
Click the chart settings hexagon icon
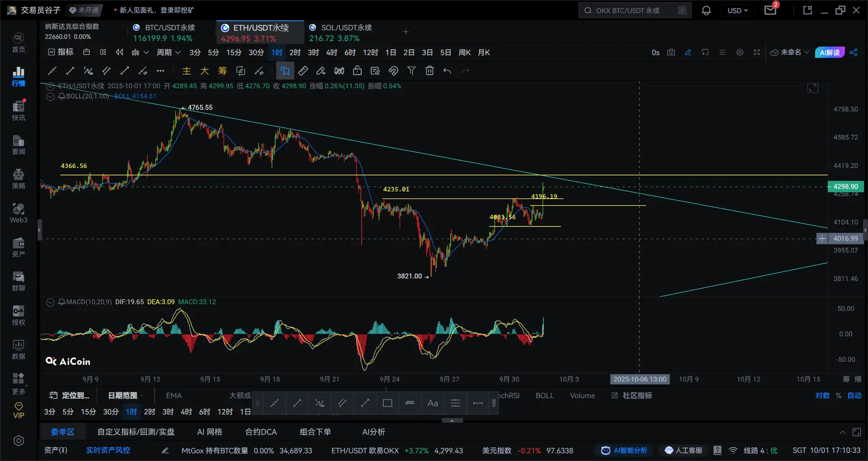click(740, 52)
